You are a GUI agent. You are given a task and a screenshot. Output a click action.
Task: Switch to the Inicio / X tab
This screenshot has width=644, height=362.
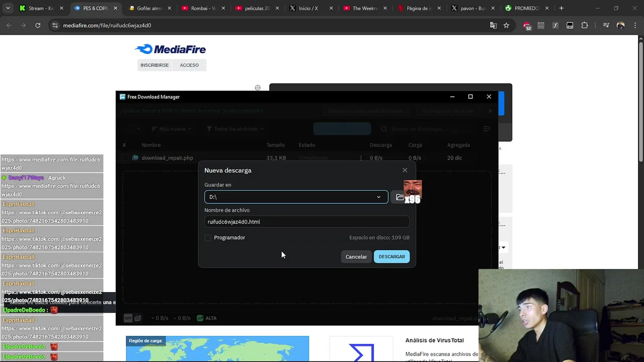[311, 8]
